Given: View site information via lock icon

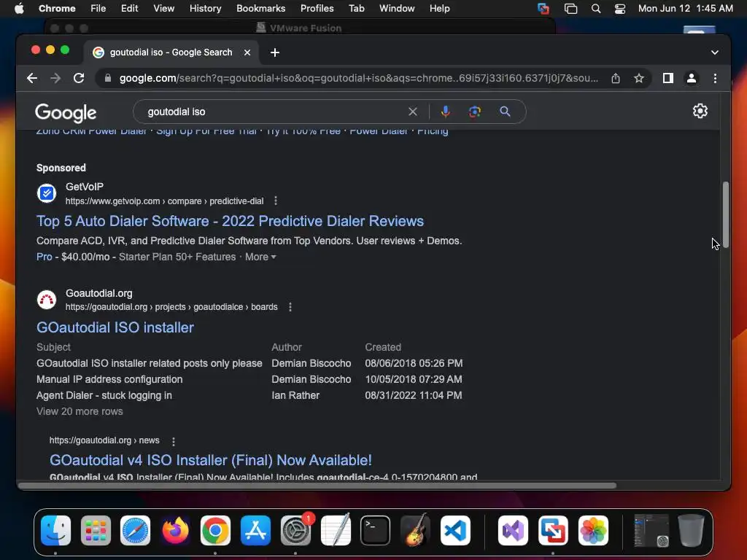Looking at the screenshot, I should (108, 78).
